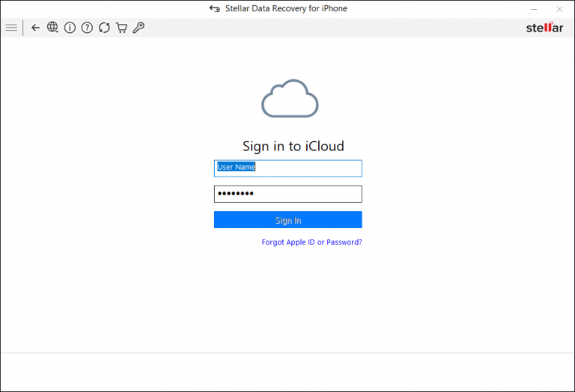Screen dimensions: 575x392
Task: Click the Stellar Data Recovery window title
Action: (287, 9)
